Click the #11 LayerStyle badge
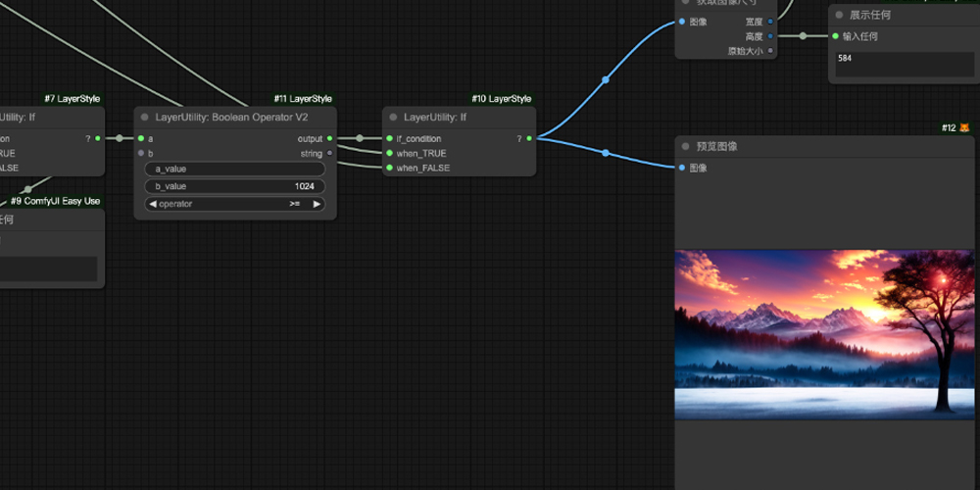This screenshot has width=980, height=490. pyautogui.click(x=303, y=99)
